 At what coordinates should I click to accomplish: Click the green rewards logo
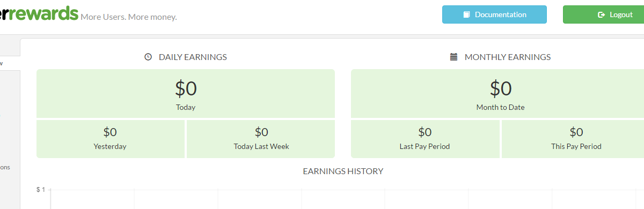[x=39, y=13]
